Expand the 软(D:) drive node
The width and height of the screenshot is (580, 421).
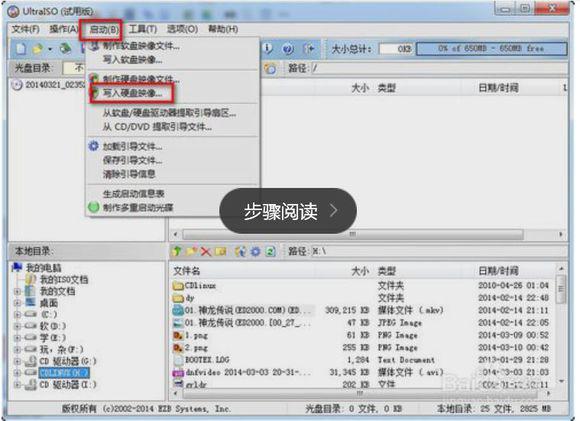pyautogui.click(x=17, y=326)
